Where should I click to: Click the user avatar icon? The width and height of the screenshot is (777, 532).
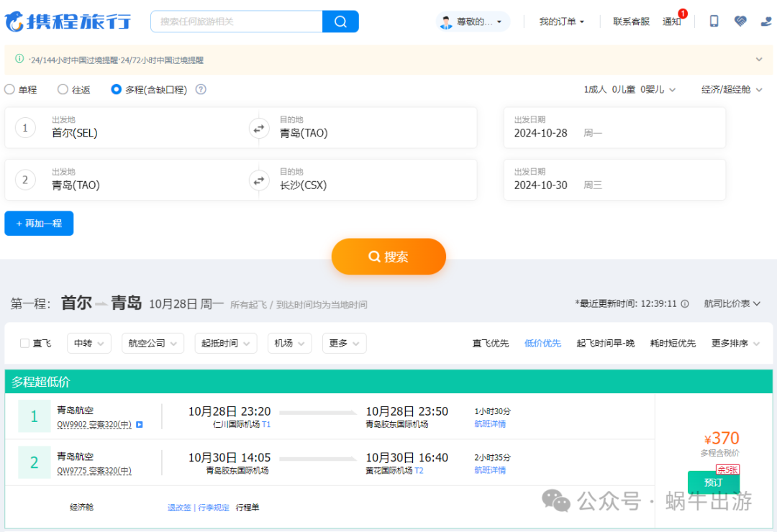click(447, 22)
